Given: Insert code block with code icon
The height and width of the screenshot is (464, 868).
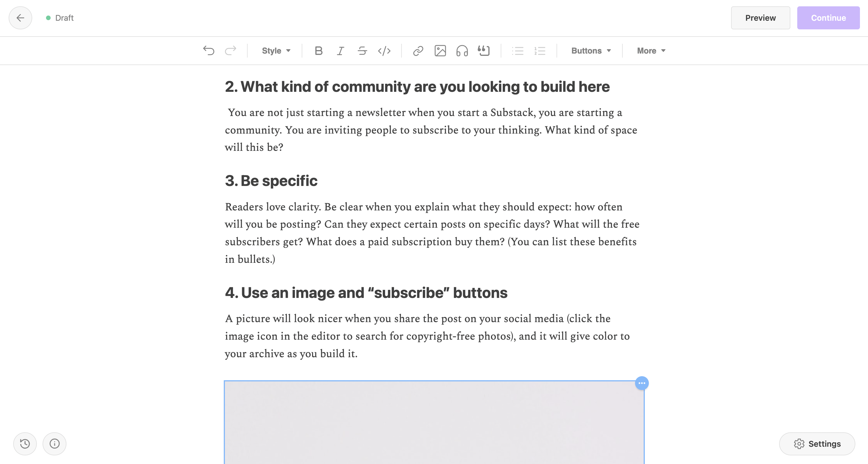Looking at the screenshot, I should (x=384, y=51).
